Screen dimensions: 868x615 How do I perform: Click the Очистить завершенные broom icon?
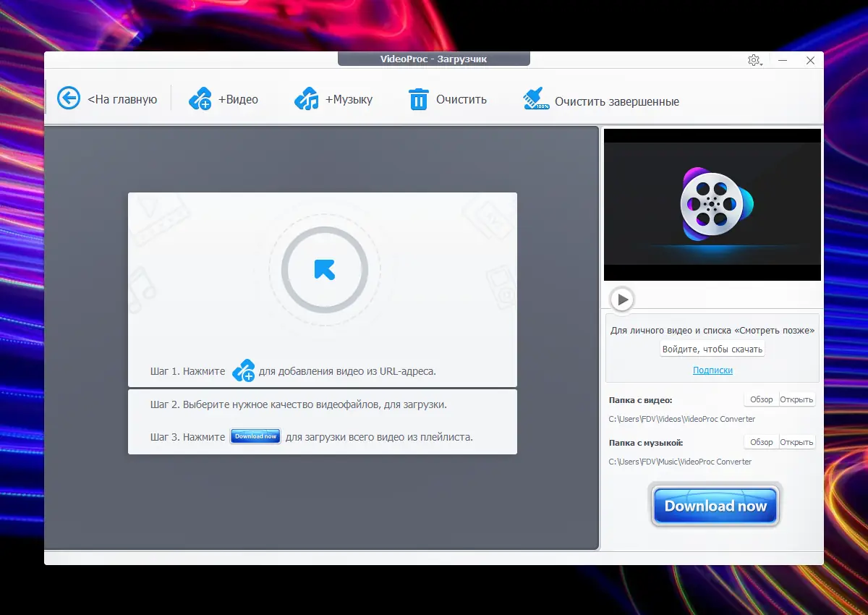(x=535, y=99)
